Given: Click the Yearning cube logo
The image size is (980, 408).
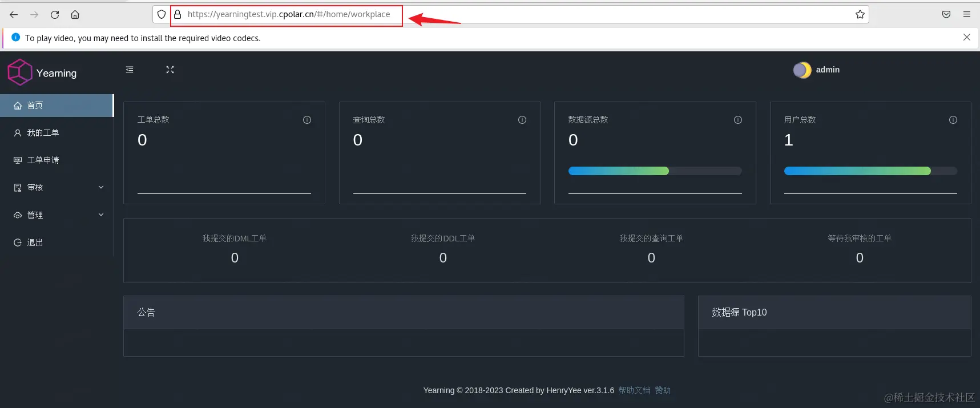Looking at the screenshot, I should [x=20, y=72].
